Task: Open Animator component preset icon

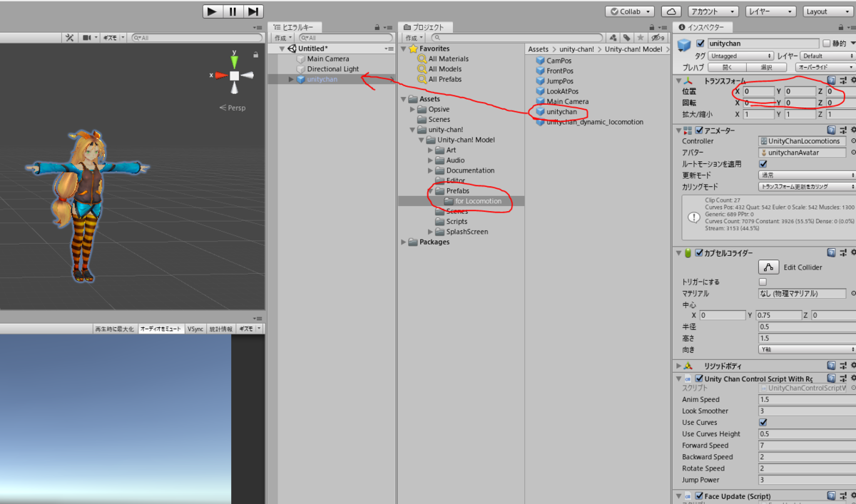Action: tap(843, 130)
